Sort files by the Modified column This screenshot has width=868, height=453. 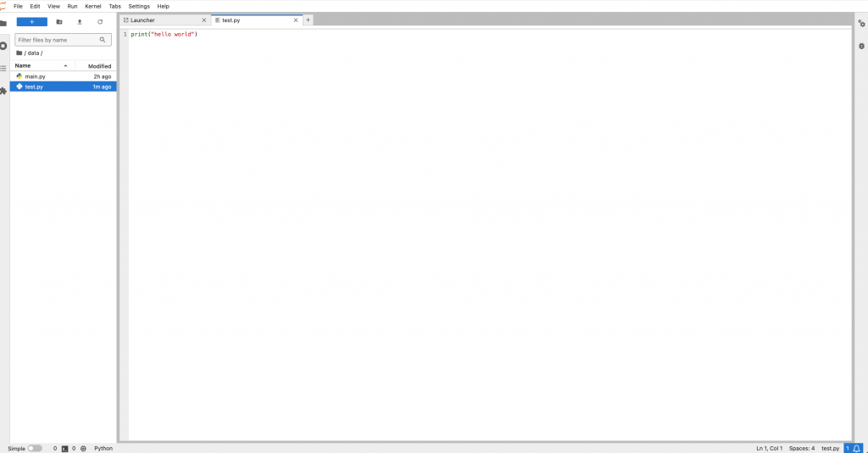pos(96,65)
